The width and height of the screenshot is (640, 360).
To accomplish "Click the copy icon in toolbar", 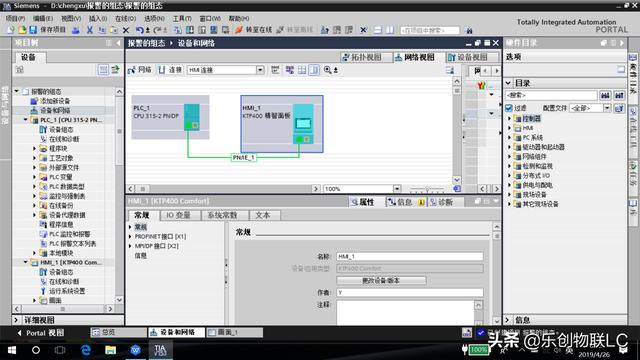I will 102,30.
